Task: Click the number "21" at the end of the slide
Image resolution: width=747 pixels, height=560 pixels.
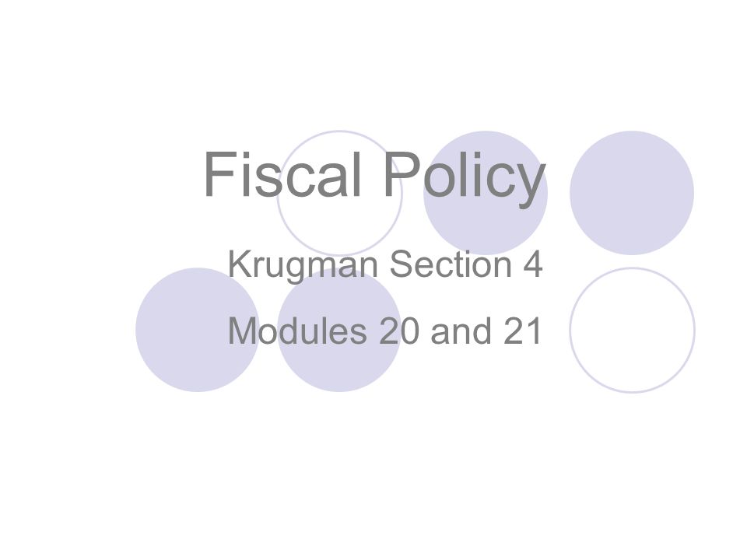Action: coord(523,331)
